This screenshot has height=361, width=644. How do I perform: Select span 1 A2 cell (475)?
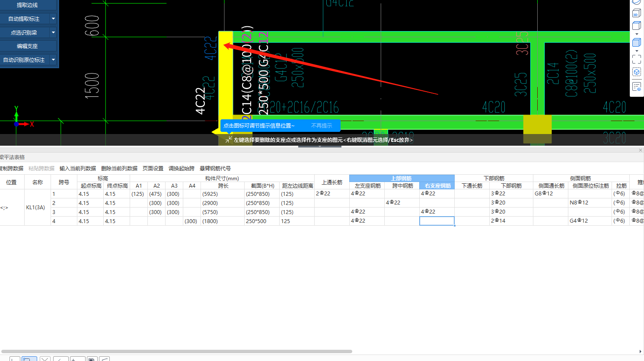(x=156, y=194)
